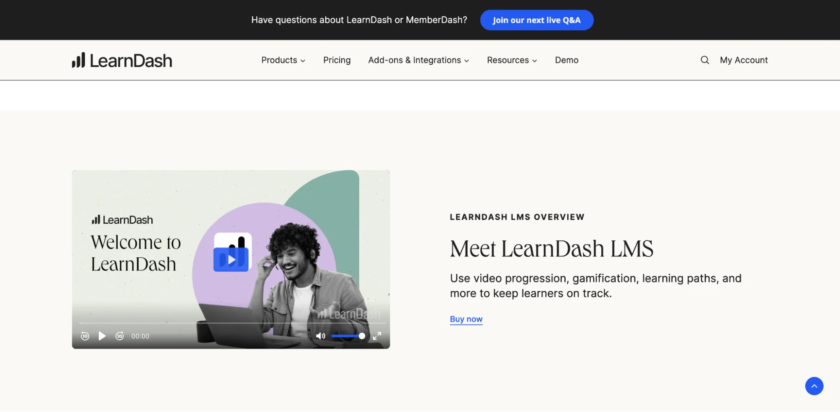
Task: Click the Join our next live Q&A button
Action: [536, 20]
